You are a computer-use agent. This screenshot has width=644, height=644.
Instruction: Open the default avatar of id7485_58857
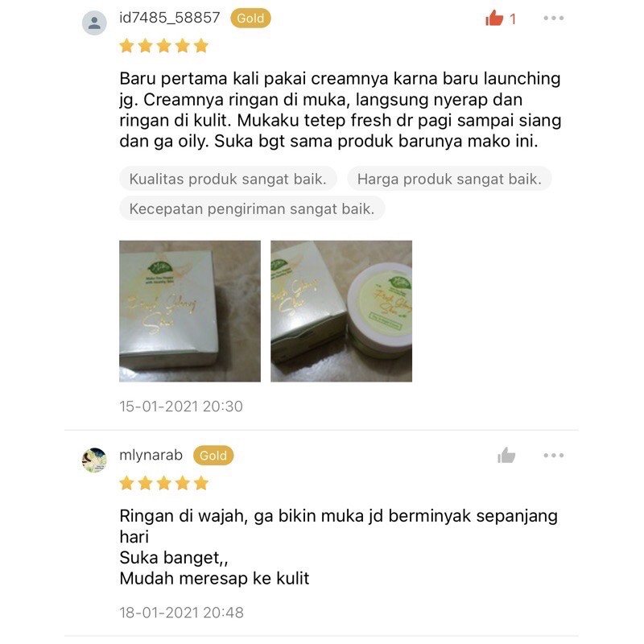click(94, 23)
